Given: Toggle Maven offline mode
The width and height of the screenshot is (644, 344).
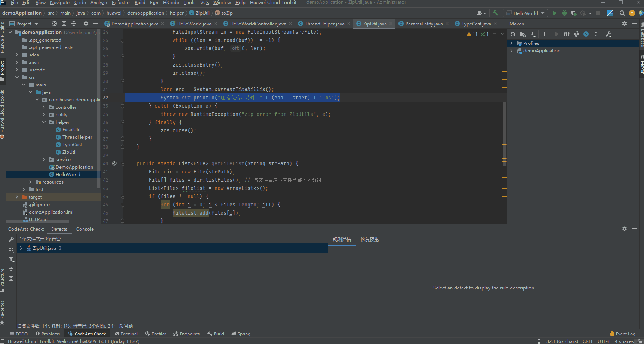Looking at the screenshot, I should pos(576,34).
